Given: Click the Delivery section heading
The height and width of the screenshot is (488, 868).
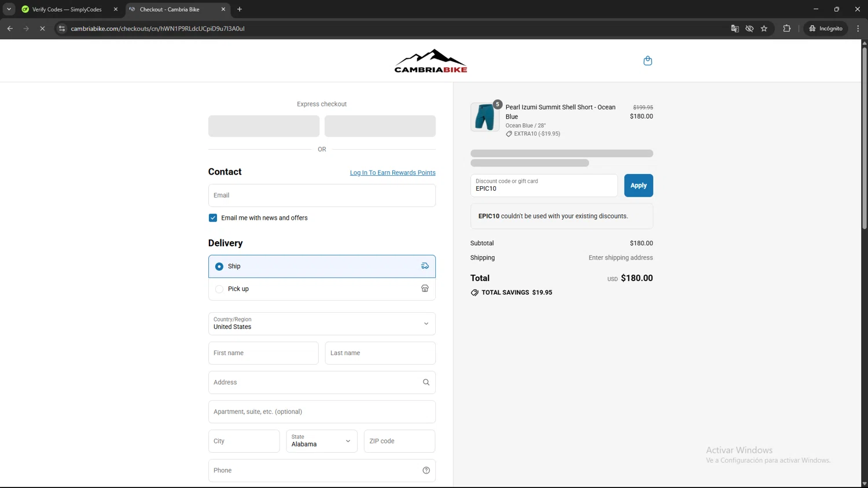Looking at the screenshot, I should 225,243.
